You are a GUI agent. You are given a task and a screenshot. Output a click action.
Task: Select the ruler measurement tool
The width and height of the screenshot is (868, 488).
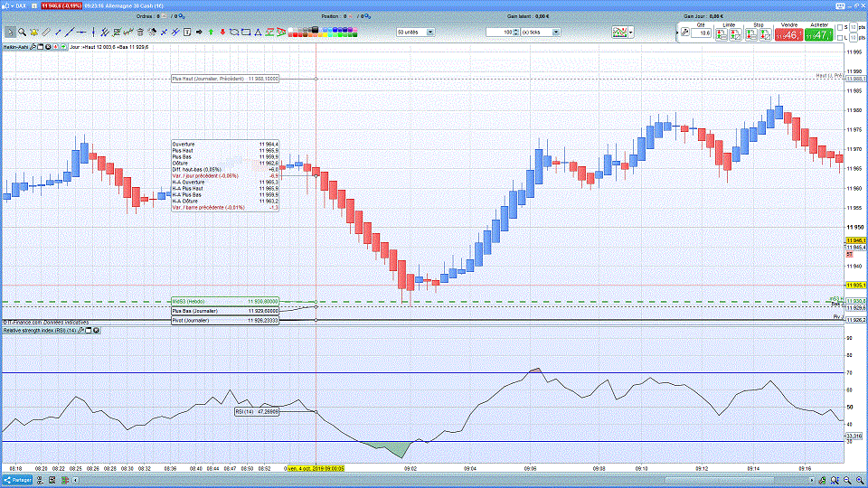click(x=46, y=33)
